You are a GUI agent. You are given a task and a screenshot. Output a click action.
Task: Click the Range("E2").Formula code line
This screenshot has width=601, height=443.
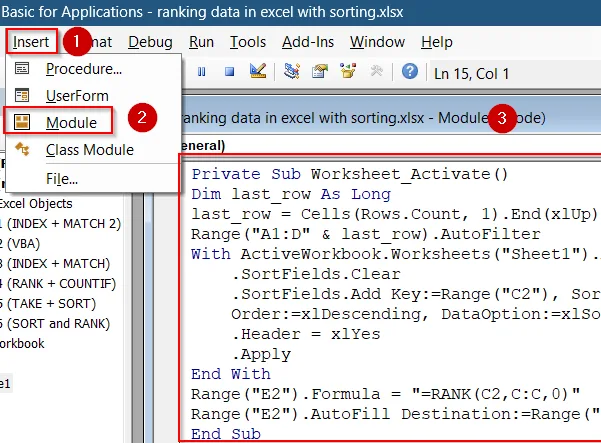pos(386,394)
